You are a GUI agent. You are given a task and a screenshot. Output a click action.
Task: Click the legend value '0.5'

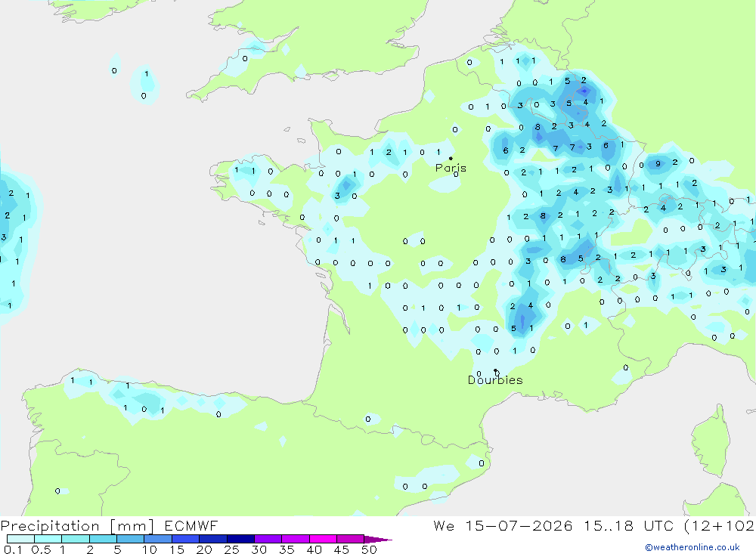click(x=41, y=549)
